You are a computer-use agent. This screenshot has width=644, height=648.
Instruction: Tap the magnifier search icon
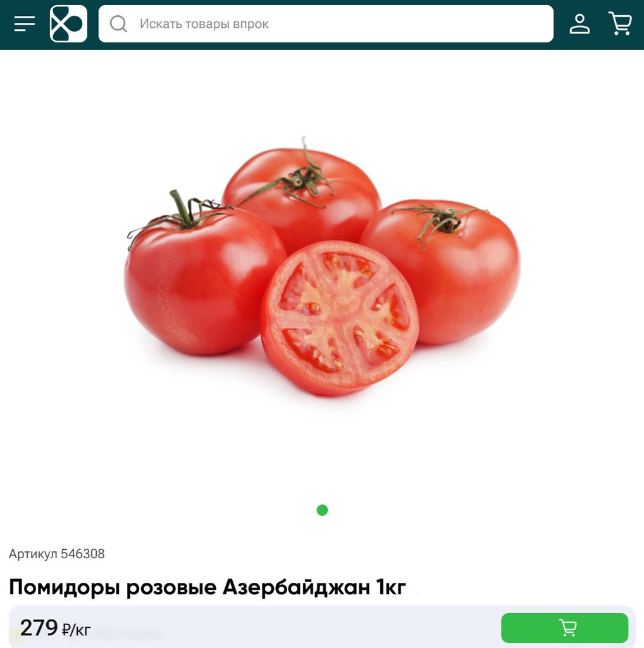[x=118, y=23]
